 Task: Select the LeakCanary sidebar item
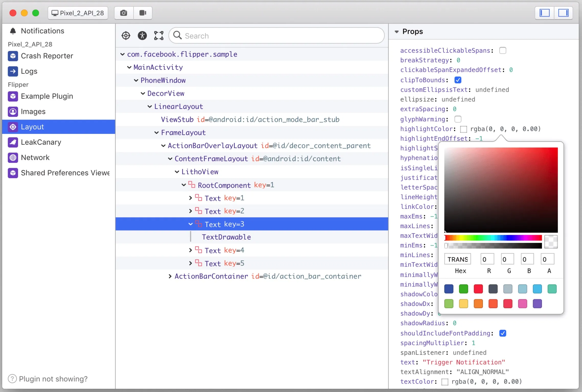(x=41, y=142)
